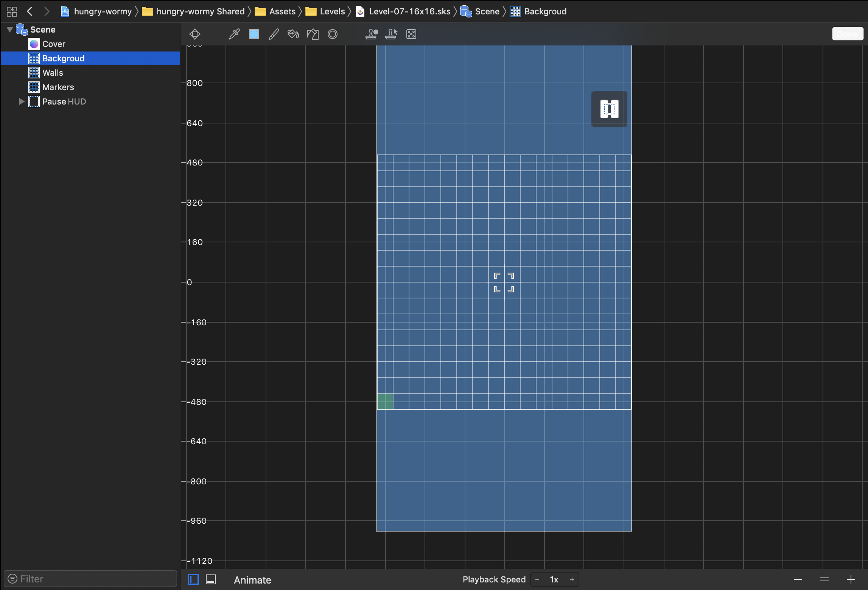Click the create stamp icon
Image resolution: width=868 pixels, height=590 pixels.
point(372,34)
